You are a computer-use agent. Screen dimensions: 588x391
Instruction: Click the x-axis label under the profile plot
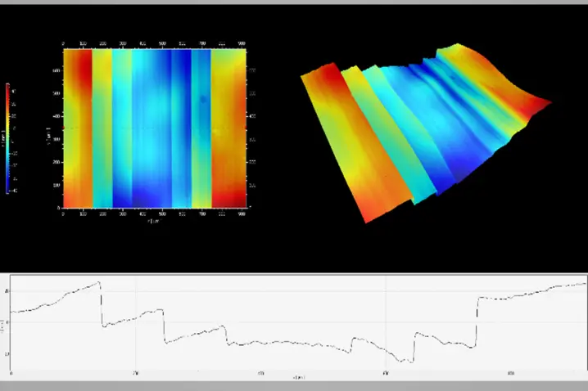(299, 378)
